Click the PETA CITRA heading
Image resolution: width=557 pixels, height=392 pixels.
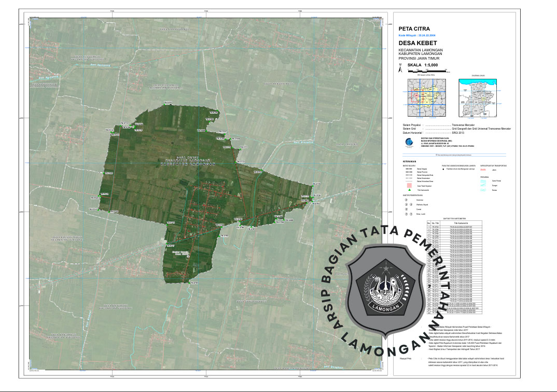(413, 29)
